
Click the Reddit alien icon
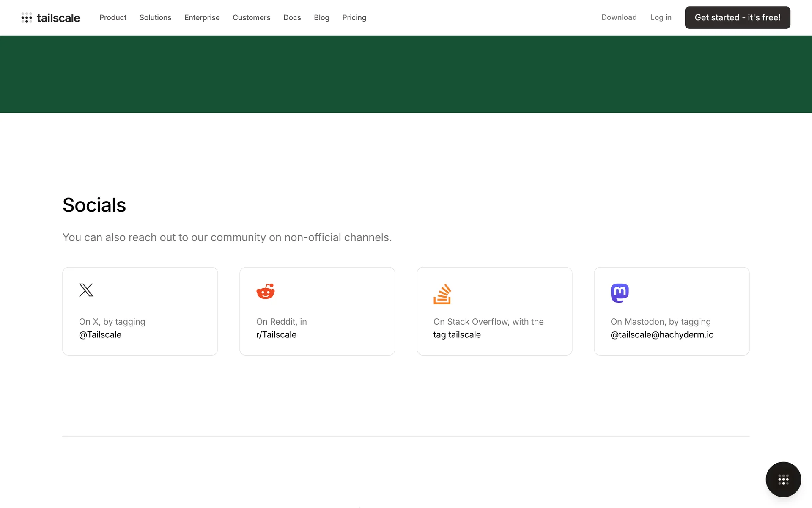point(266,291)
